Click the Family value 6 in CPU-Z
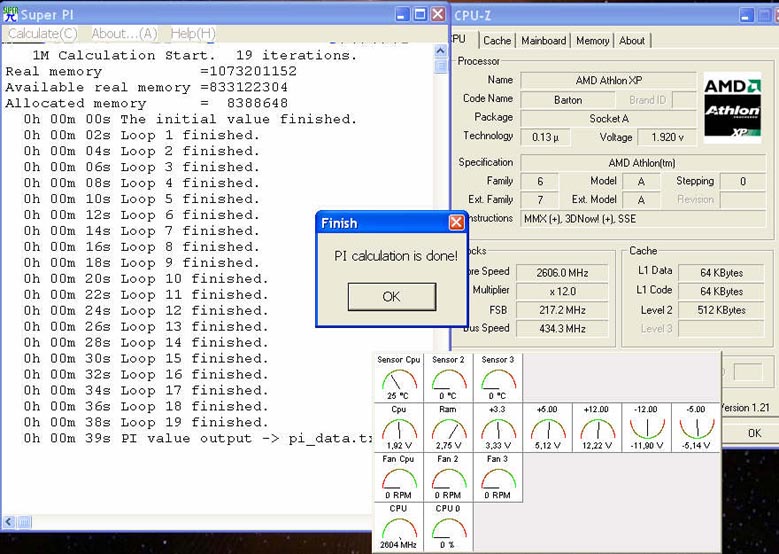779x554 pixels. point(540,181)
